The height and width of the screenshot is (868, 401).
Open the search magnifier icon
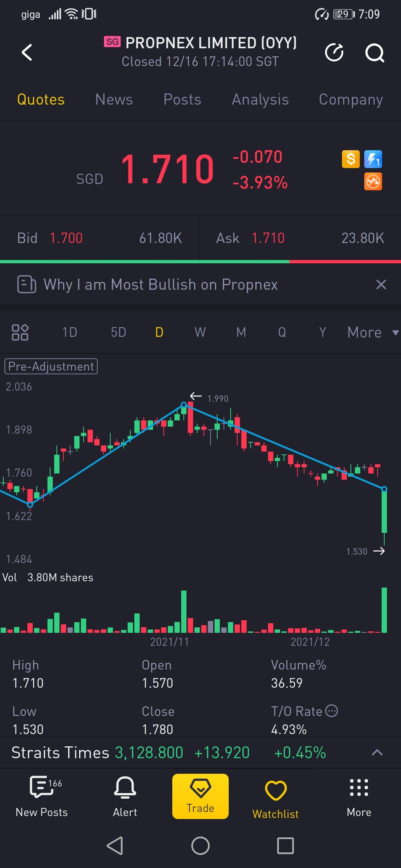point(374,52)
